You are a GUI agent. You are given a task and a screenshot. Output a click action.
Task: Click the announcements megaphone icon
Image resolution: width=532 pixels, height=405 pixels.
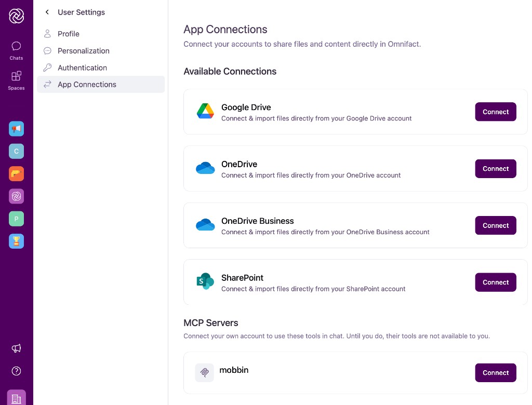pyautogui.click(x=16, y=348)
